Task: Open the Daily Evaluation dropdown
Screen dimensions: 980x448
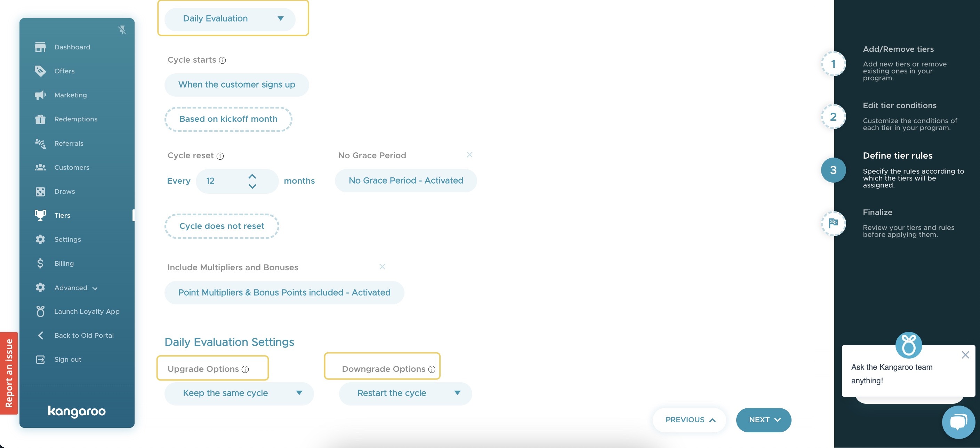Action: coord(230,19)
